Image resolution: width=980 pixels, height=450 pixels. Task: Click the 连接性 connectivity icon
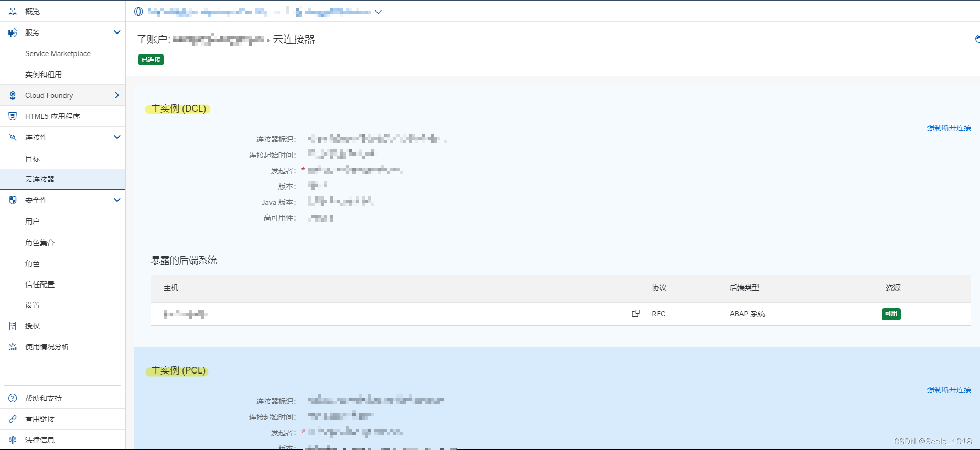click(13, 137)
